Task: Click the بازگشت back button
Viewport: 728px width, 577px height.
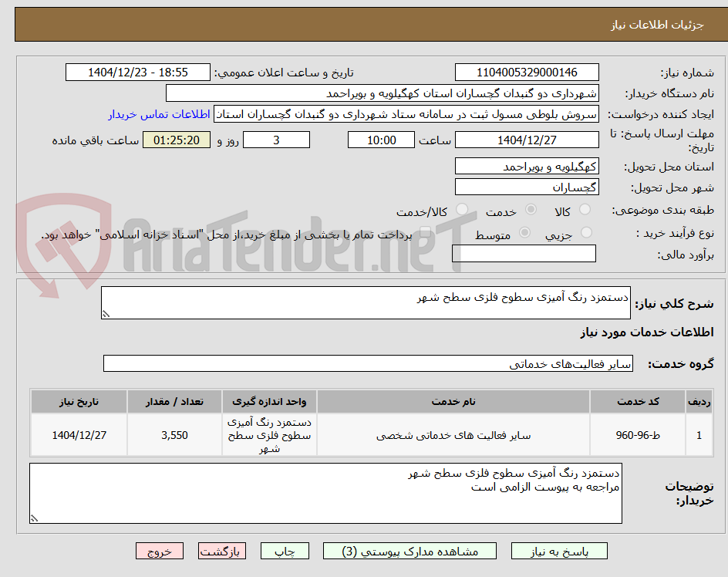Action: click(x=222, y=551)
